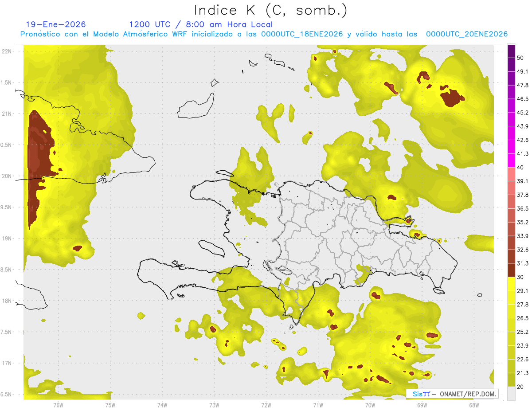This screenshot has width=532, height=411.
Task: Click the colorbar value "41.3"
Action: (523, 154)
